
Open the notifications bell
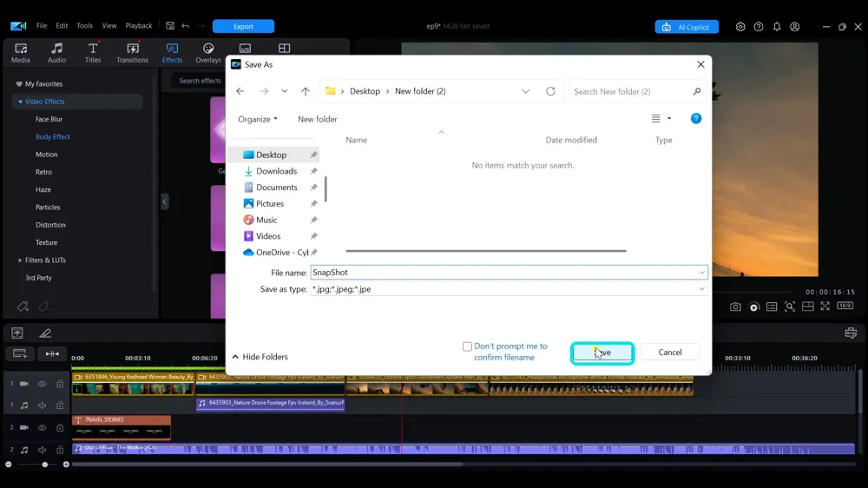click(x=777, y=27)
